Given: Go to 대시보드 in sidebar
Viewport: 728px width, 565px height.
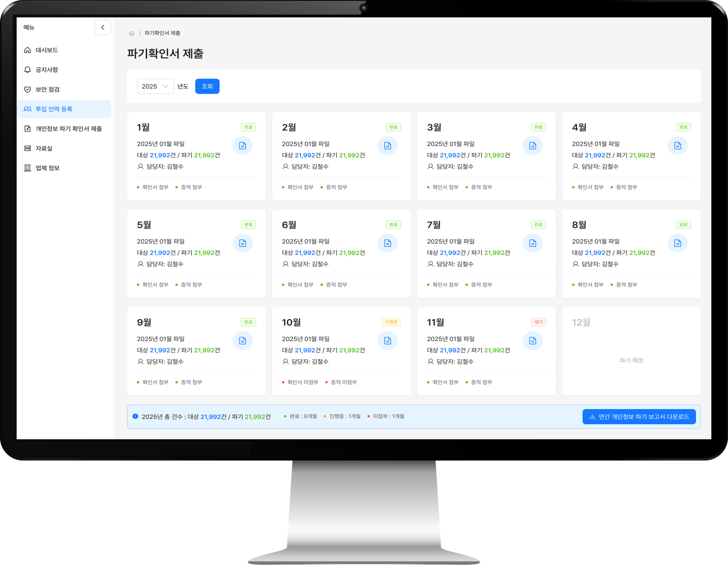Looking at the screenshot, I should click(46, 50).
